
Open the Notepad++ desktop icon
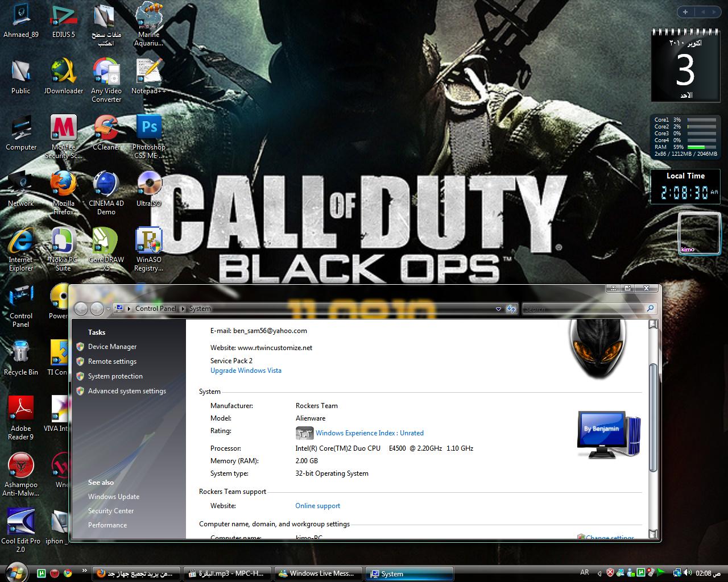(x=148, y=77)
